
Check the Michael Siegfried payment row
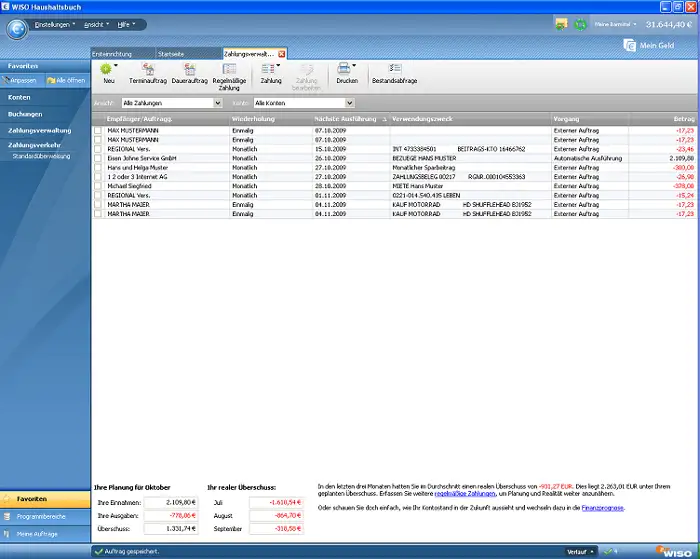coord(98,187)
